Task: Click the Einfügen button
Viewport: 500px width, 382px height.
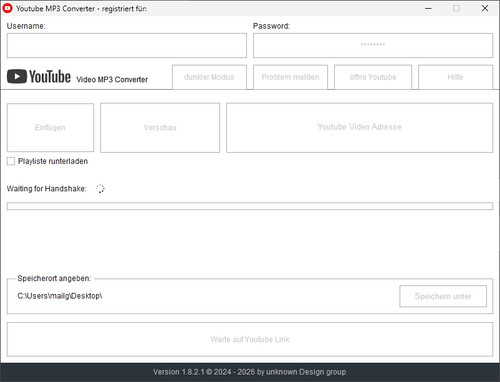Action: coord(50,128)
